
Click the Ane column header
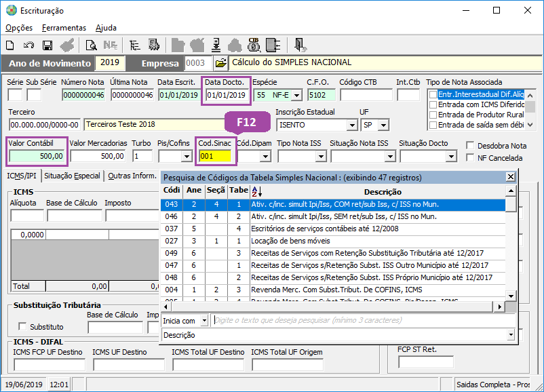click(x=193, y=191)
